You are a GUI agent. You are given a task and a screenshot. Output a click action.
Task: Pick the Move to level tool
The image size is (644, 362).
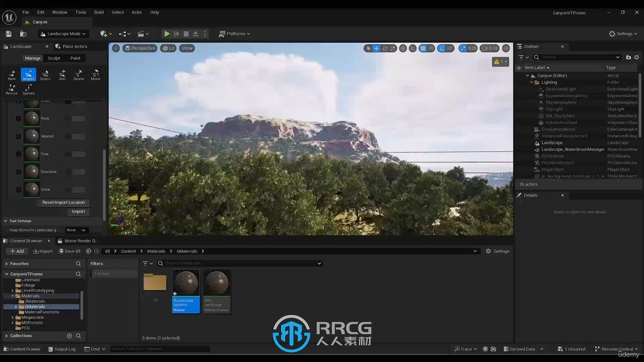click(95, 75)
